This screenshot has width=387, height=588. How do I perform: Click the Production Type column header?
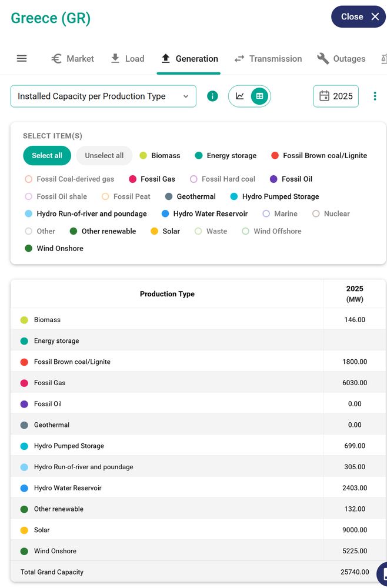167,294
